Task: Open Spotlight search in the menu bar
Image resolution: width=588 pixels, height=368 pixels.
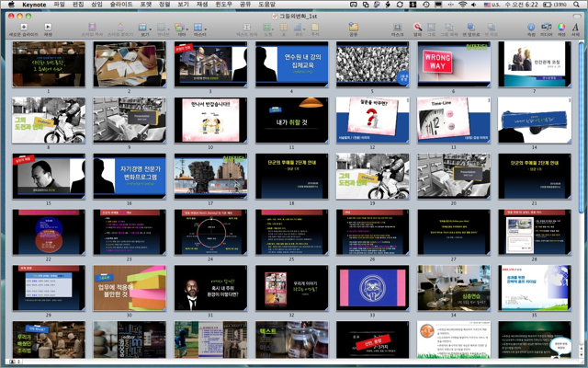Action: (x=576, y=6)
